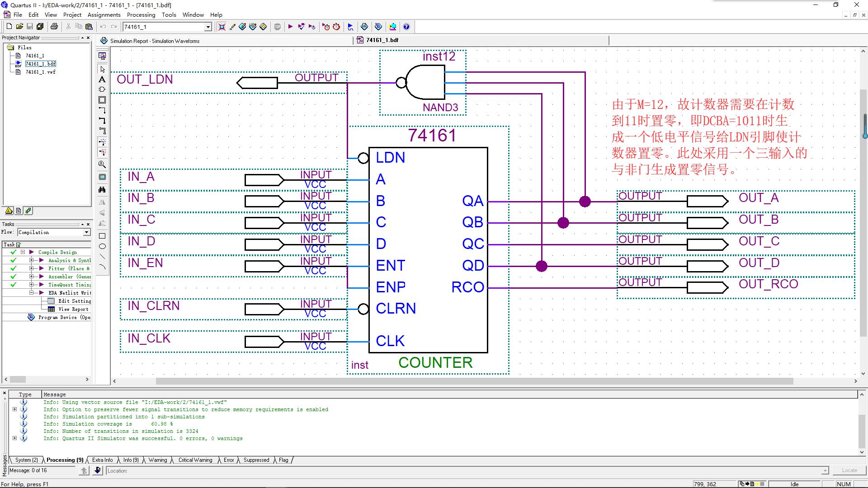Click the Print icon in the toolbar
This screenshot has height=488, width=868.
point(54,27)
